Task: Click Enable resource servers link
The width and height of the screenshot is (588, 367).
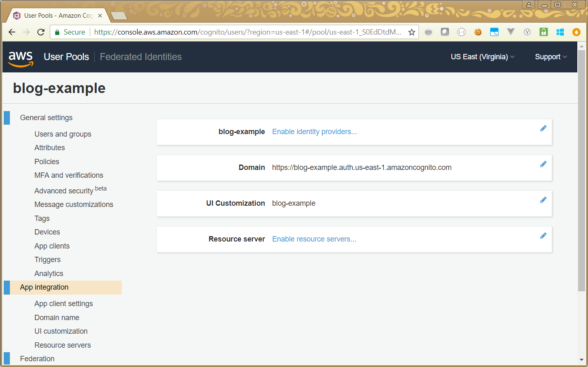Action: point(314,239)
